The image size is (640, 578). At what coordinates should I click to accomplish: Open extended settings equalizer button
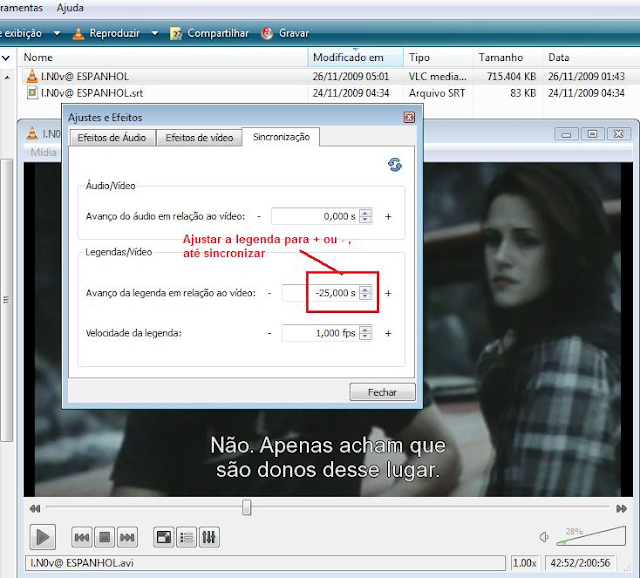pyautogui.click(x=209, y=537)
